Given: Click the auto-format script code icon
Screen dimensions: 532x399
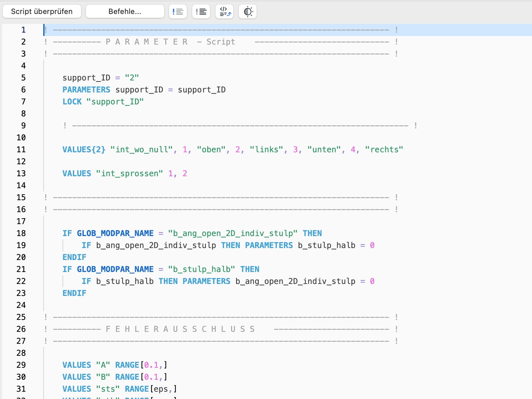Looking at the screenshot, I should coord(224,12).
